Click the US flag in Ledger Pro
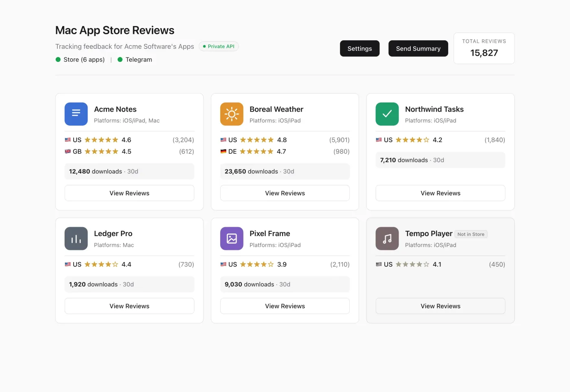Screen dimensions: 570x392 click(x=68, y=264)
